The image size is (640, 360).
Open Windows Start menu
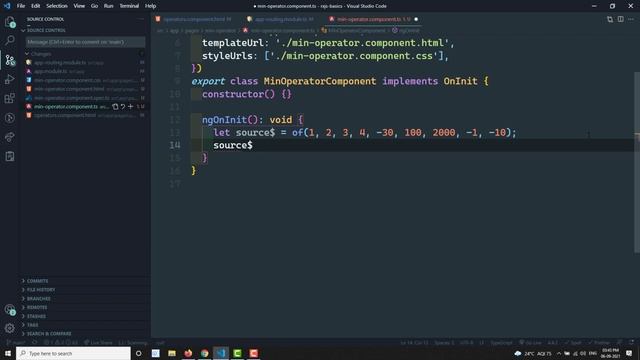8,353
